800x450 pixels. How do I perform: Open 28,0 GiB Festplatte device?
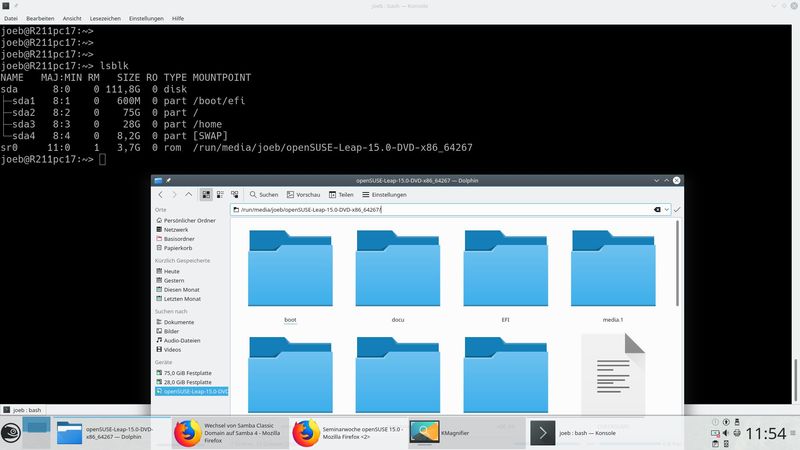click(x=184, y=382)
